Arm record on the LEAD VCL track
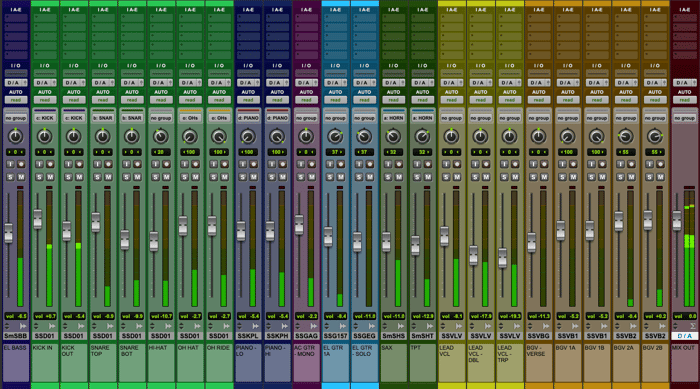This screenshot has width=700, height=389. coord(457,164)
